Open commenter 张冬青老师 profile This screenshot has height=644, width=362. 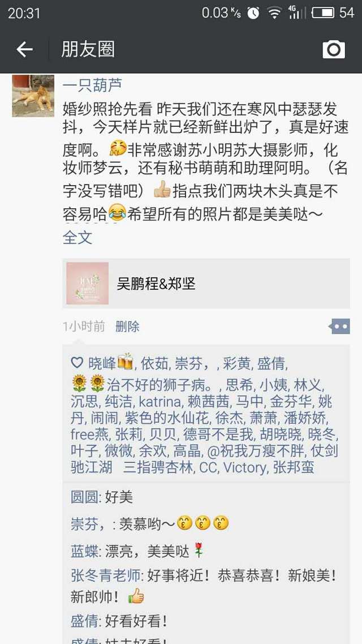[105, 576]
